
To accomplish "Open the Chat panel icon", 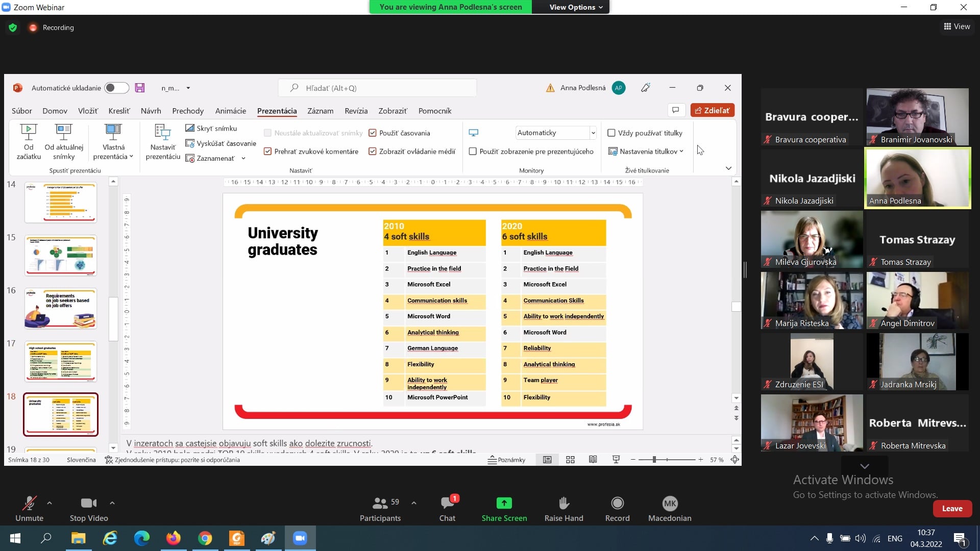I will pos(447,503).
